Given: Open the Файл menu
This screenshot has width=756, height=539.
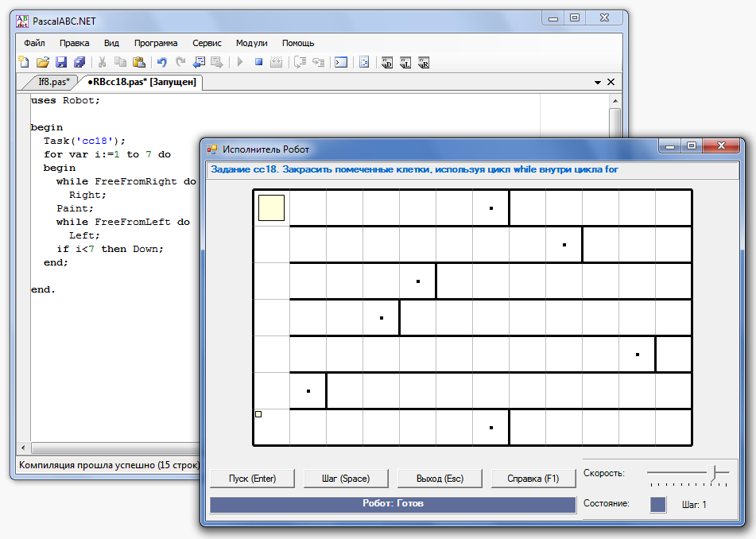Looking at the screenshot, I should click(x=34, y=43).
